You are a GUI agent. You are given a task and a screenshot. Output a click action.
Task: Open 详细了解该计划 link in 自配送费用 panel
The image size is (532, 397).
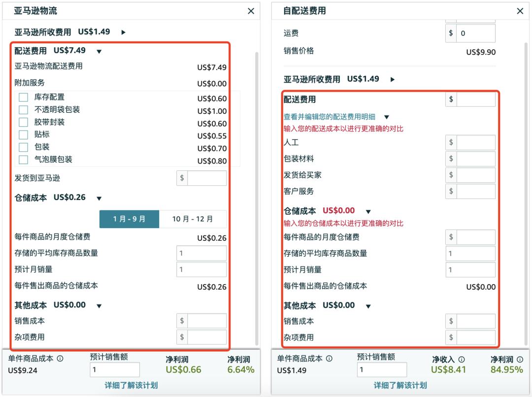click(400, 386)
